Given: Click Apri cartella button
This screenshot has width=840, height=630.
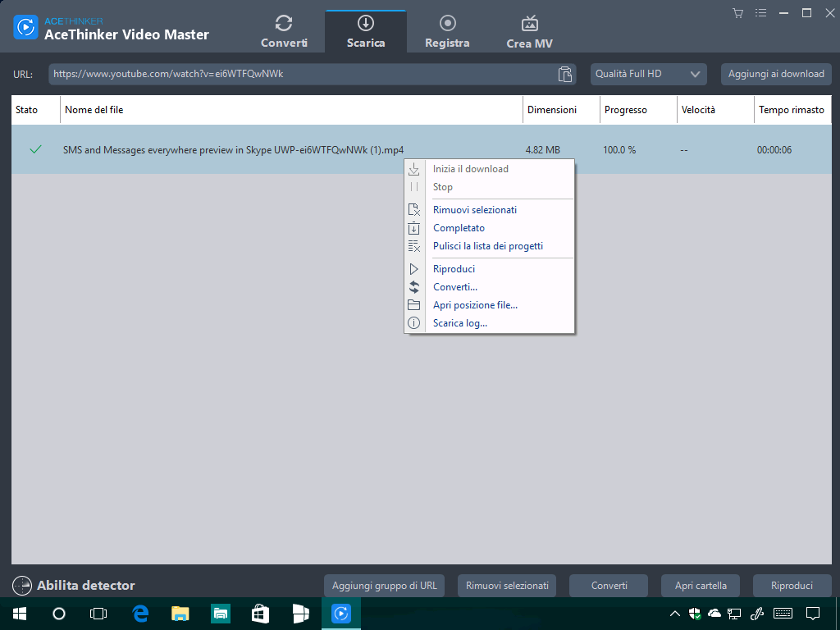Looking at the screenshot, I should click(701, 586).
